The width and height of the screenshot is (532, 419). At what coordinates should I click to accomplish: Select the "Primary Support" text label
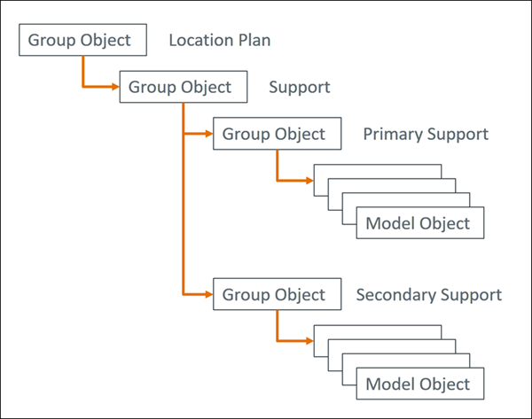coord(426,135)
